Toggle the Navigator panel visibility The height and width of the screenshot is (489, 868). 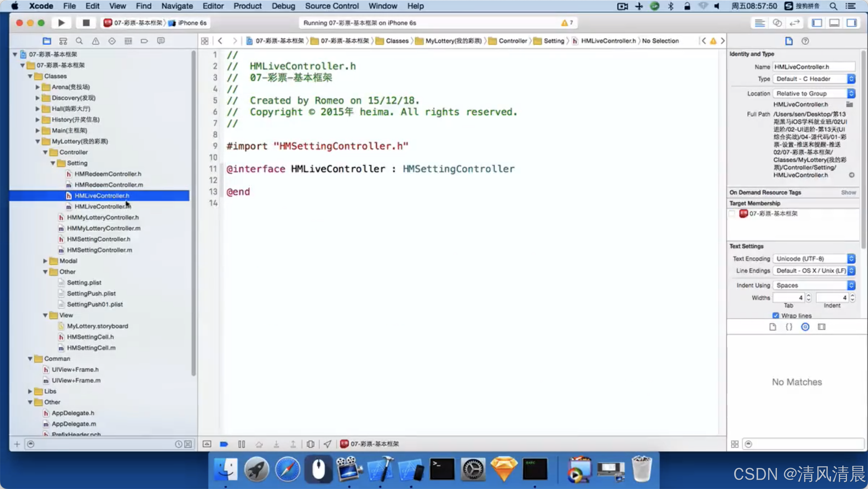[x=817, y=23]
